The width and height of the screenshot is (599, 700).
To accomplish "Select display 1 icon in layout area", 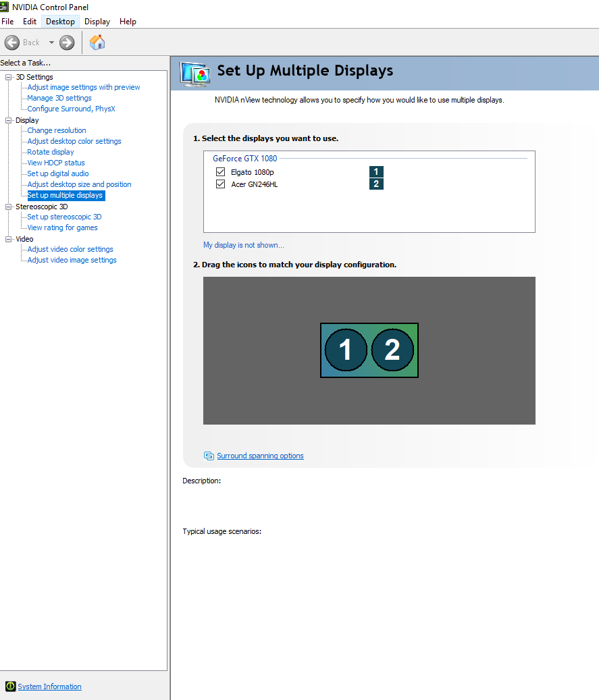I will 346,350.
